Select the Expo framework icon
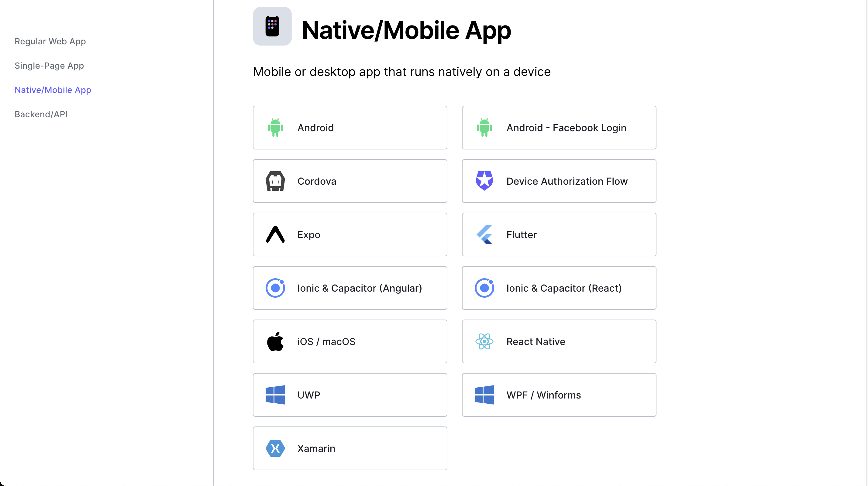This screenshot has height=486, width=868. click(275, 234)
